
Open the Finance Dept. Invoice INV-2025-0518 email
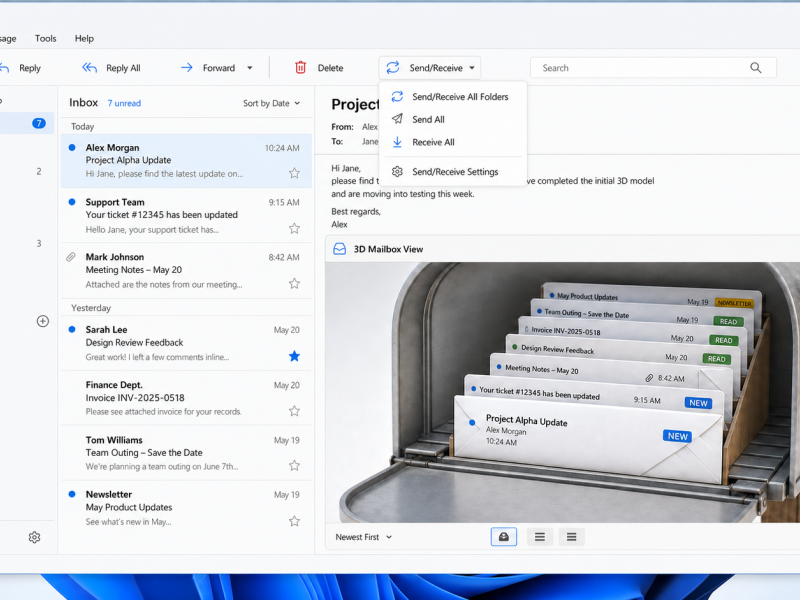click(x=186, y=398)
